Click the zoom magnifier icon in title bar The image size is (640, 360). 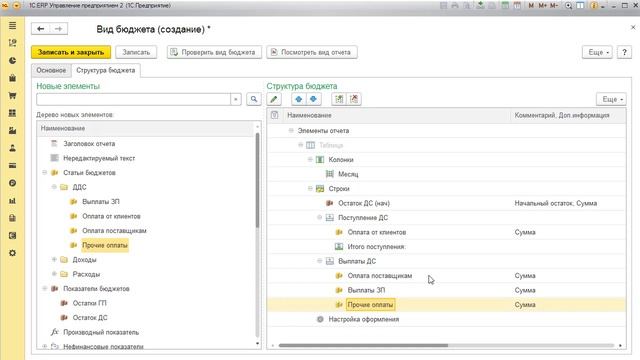pyautogui.click(x=569, y=6)
